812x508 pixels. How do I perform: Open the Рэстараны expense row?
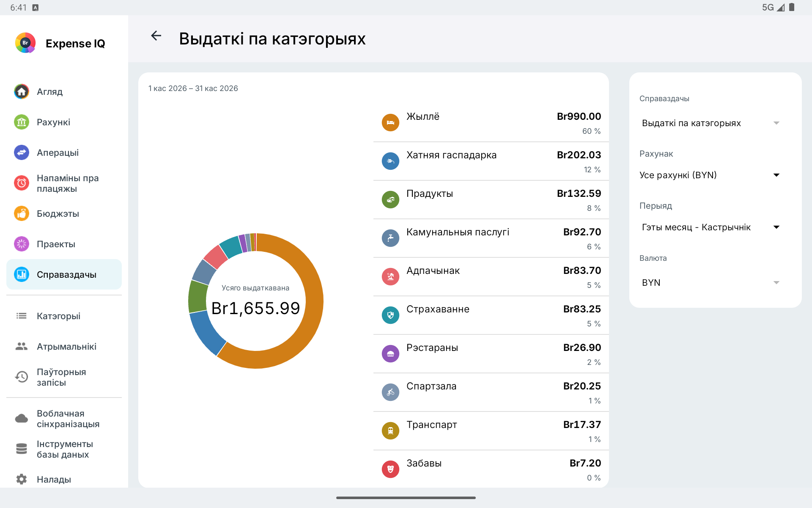pos(491,354)
